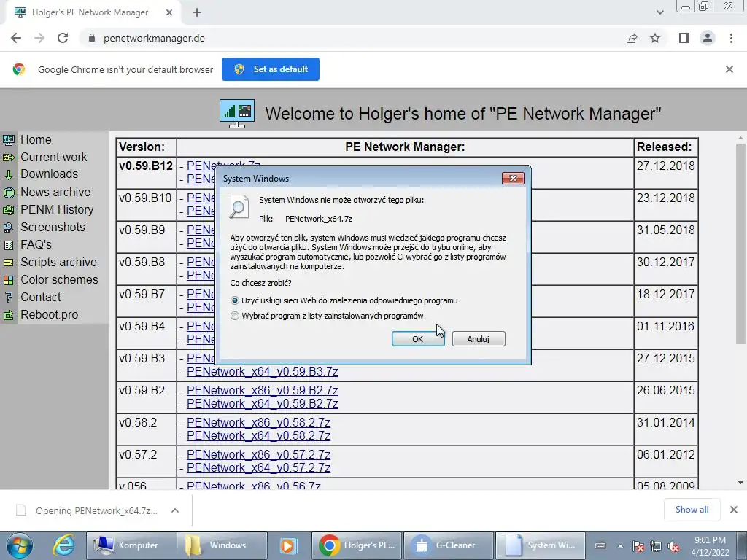Bookmark this page with the star icon
747x560 pixels.
(655, 38)
